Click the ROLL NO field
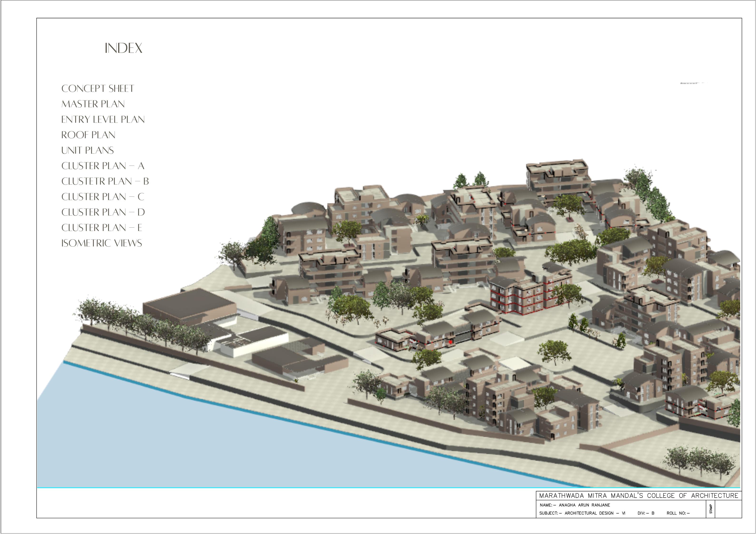 (x=678, y=513)
